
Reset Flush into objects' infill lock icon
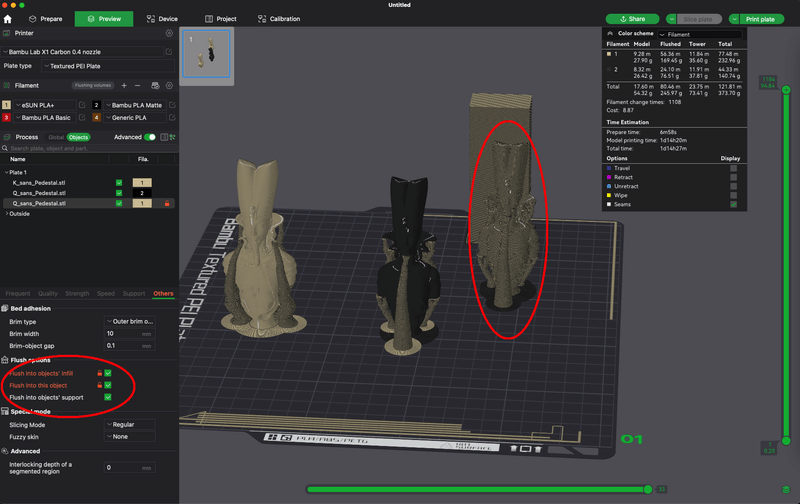[x=99, y=373]
